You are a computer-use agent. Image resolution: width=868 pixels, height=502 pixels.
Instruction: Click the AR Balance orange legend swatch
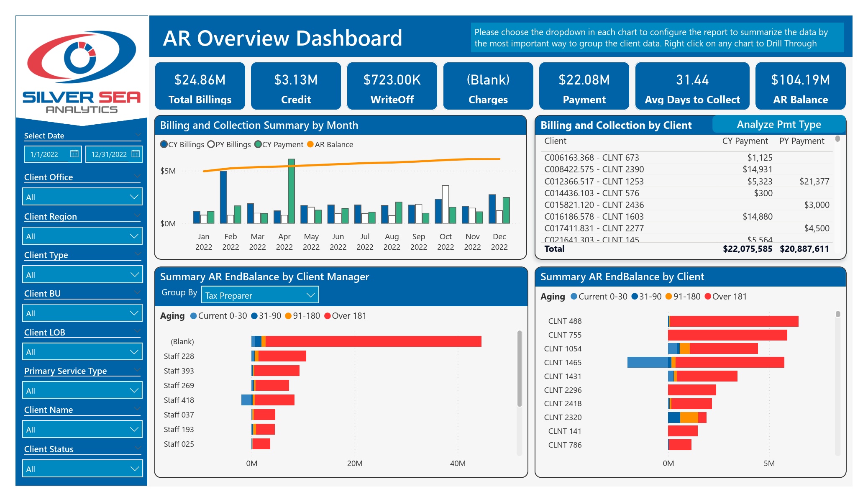tap(310, 144)
